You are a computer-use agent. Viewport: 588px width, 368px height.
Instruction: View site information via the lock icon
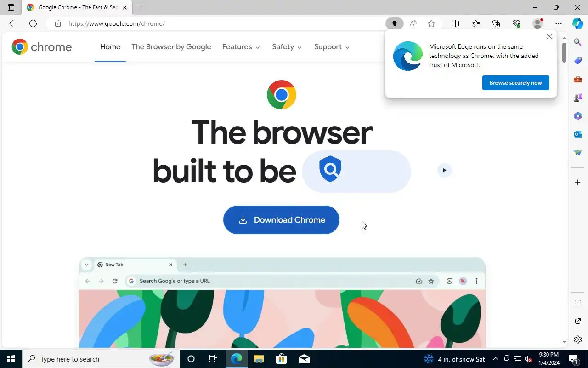pyautogui.click(x=57, y=23)
